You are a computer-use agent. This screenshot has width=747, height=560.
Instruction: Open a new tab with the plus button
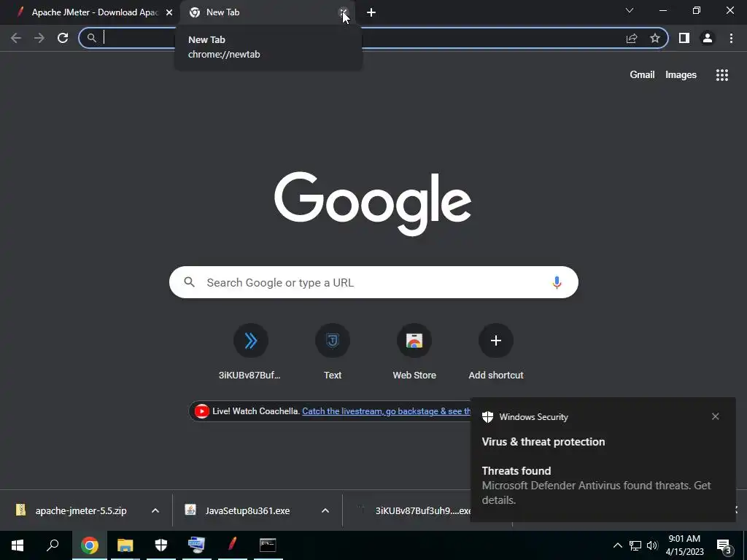coord(371,13)
